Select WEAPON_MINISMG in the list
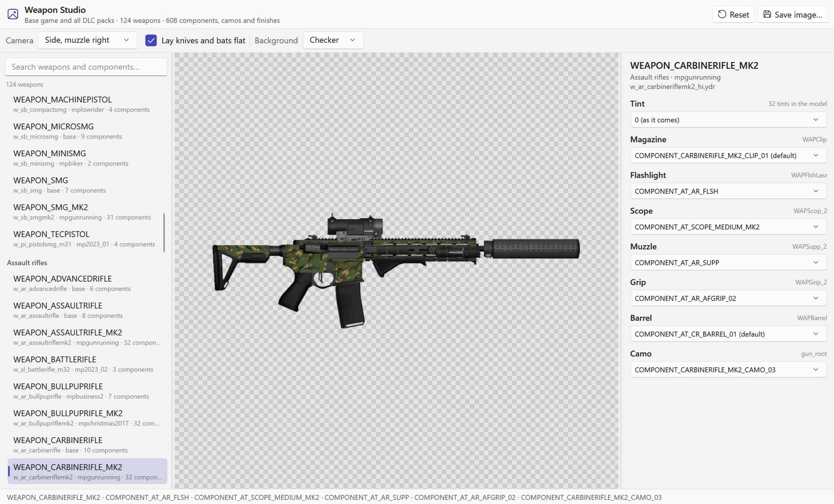 coord(87,158)
